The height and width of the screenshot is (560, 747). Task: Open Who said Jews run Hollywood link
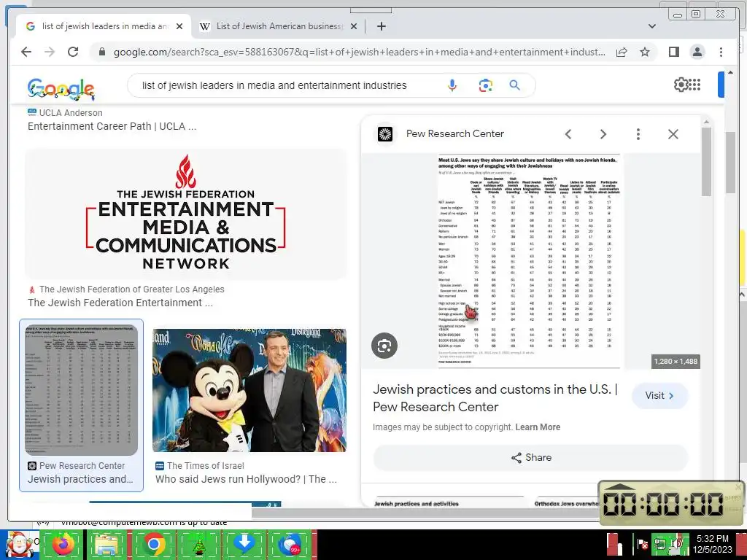246,480
